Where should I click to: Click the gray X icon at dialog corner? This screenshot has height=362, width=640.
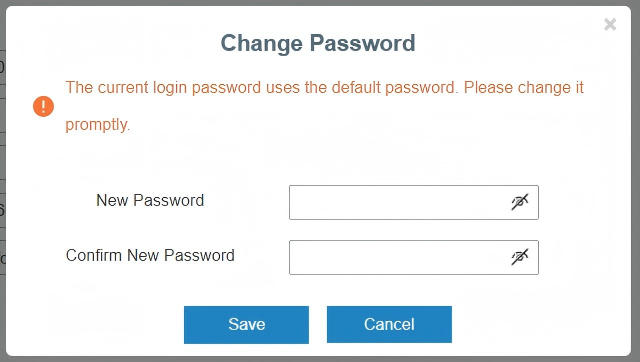pyautogui.click(x=610, y=24)
